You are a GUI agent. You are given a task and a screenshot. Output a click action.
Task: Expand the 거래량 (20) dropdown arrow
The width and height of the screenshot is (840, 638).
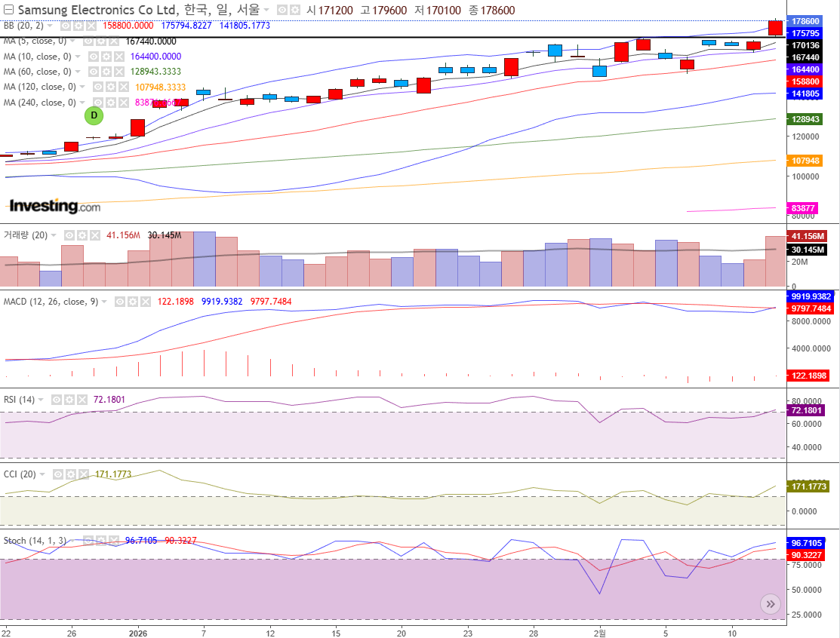tap(54, 235)
